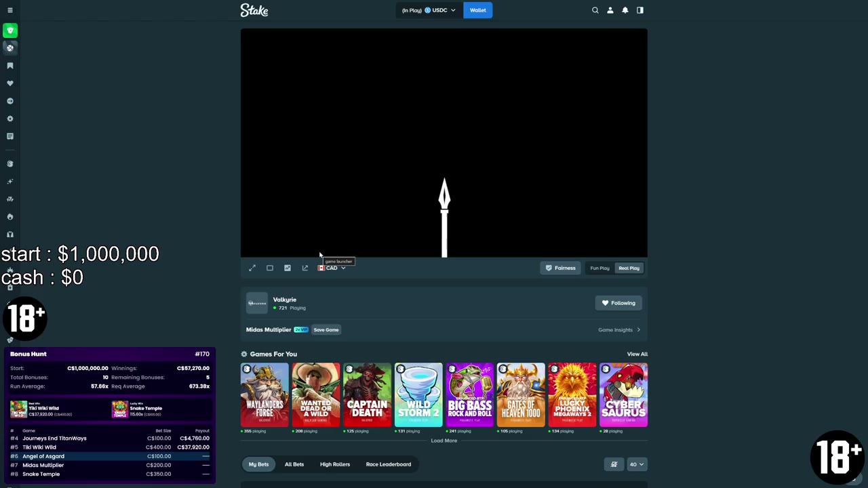
Task: Click the Tiki Wiki Wild best win thumbnail
Action: (x=18, y=409)
